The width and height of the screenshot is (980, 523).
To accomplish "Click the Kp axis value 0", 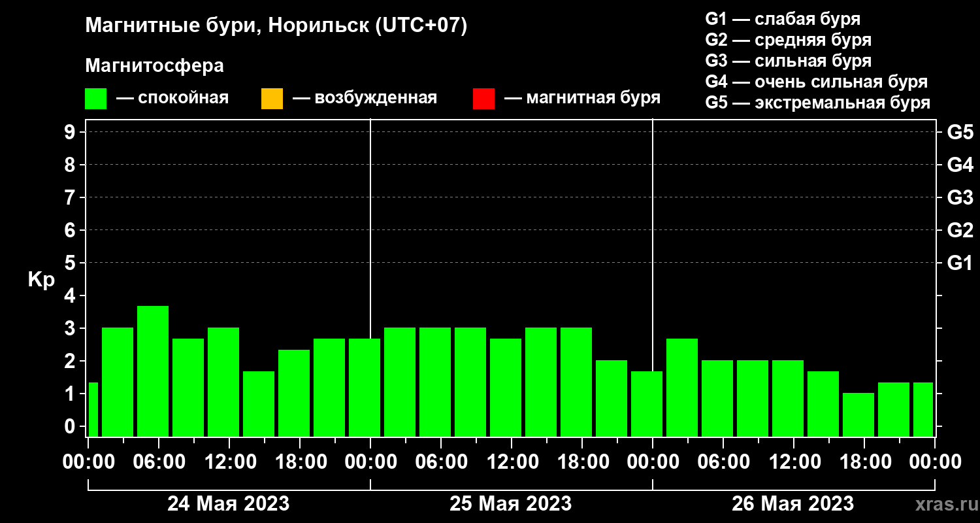I will 71,426.
